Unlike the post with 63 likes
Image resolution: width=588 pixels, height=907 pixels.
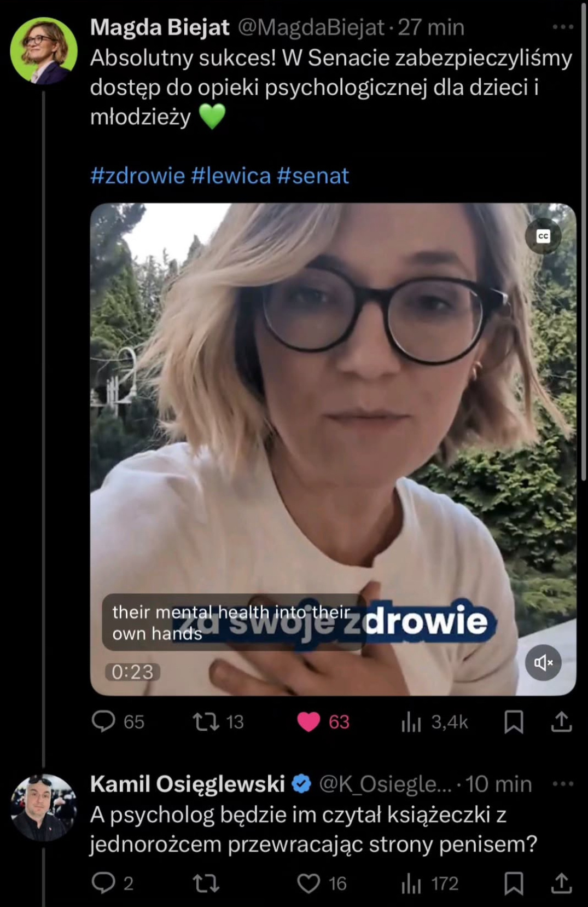click(308, 722)
